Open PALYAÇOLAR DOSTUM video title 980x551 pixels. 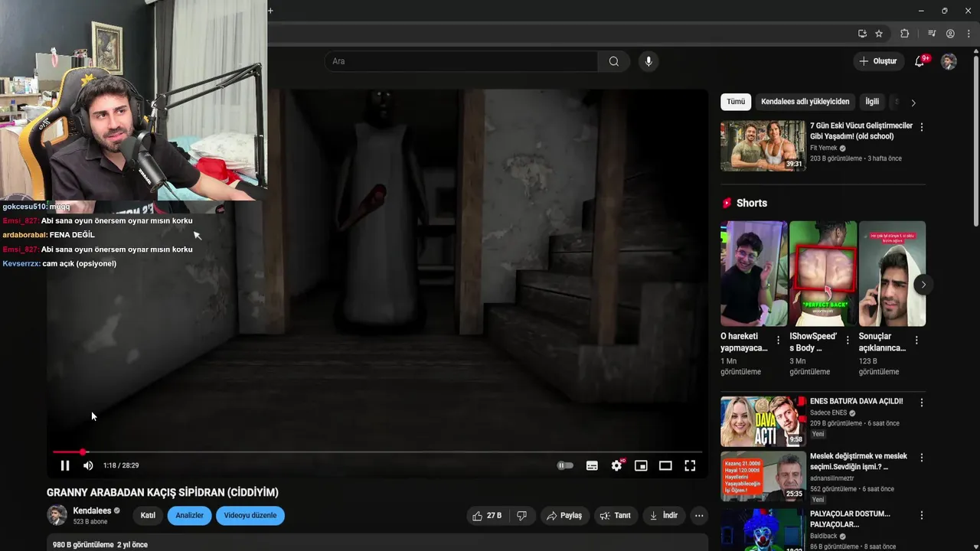click(850, 519)
